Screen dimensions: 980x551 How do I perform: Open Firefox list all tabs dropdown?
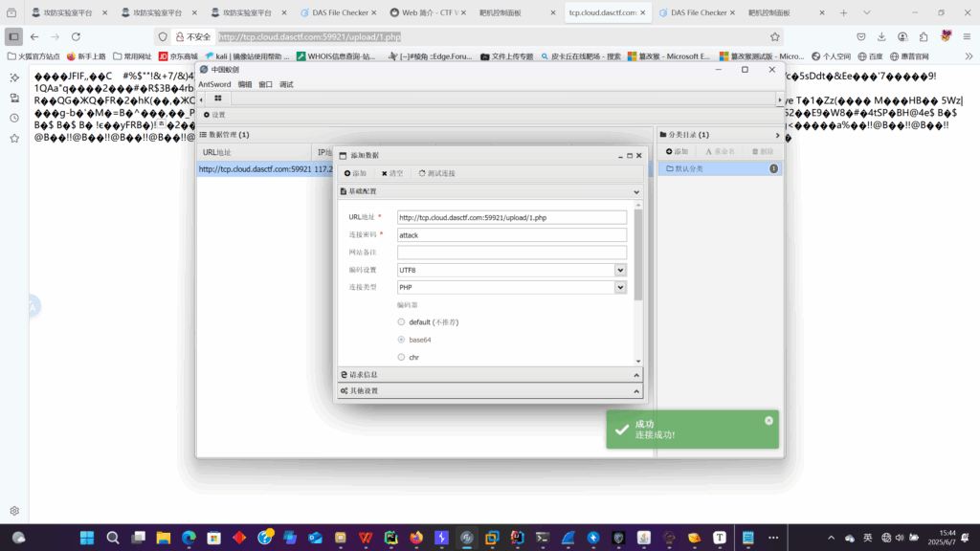coord(867,12)
